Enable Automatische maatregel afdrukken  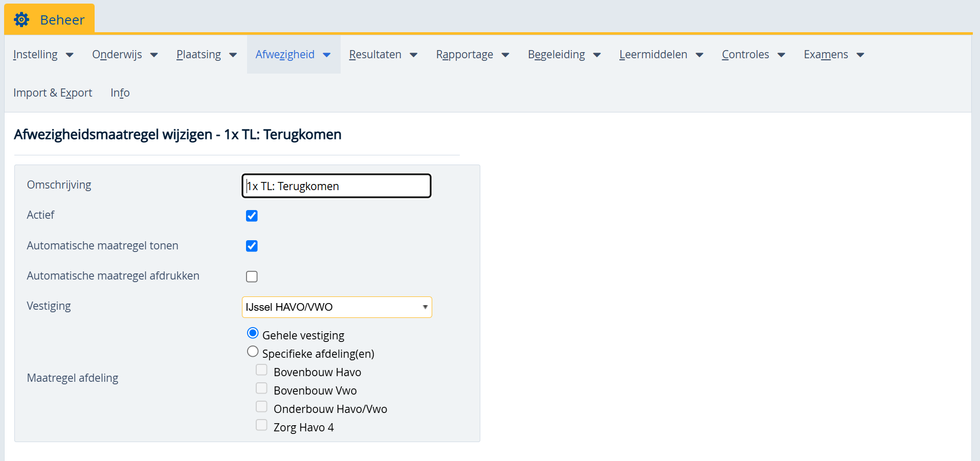click(252, 276)
